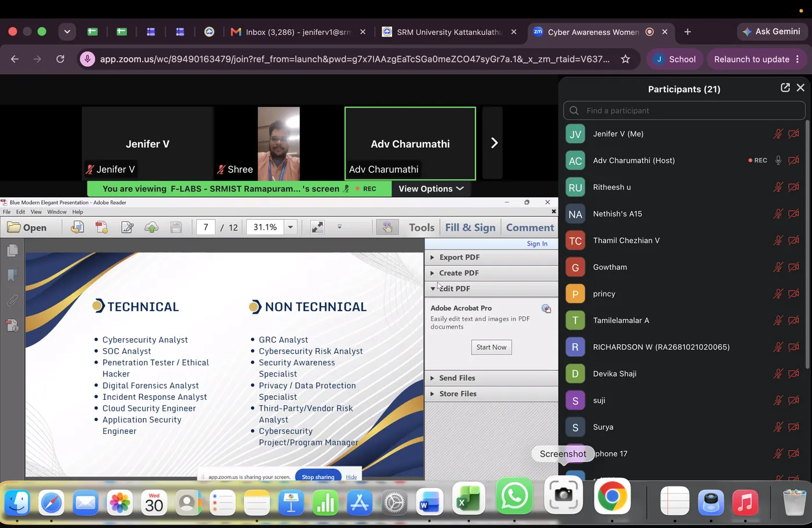Screen dimensions: 812x528
Task: Open Tools pane in Adobe Reader
Action: pyautogui.click(x=422, y=227)
